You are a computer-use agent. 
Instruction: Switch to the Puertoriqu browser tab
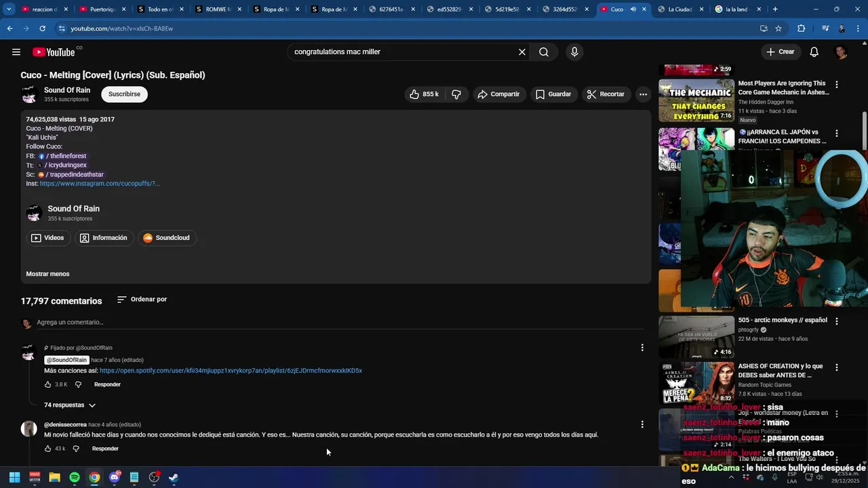[x=102, y=9]
